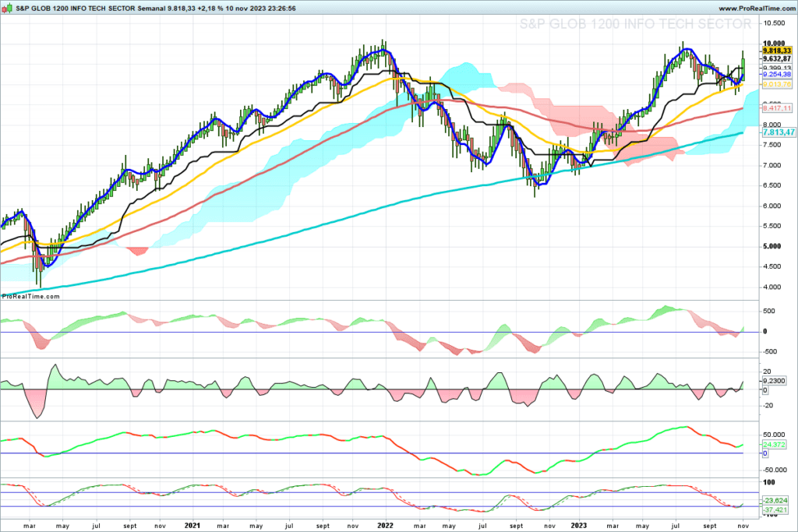Click the 9,2300 indicator value label

click(x=774, y=380)
